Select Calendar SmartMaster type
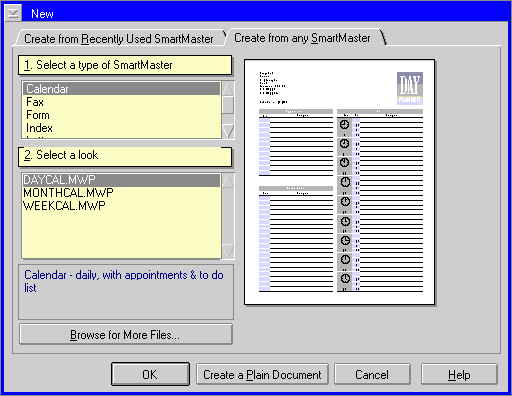Screen dimensions: 512x396 (x=121, y=89)
